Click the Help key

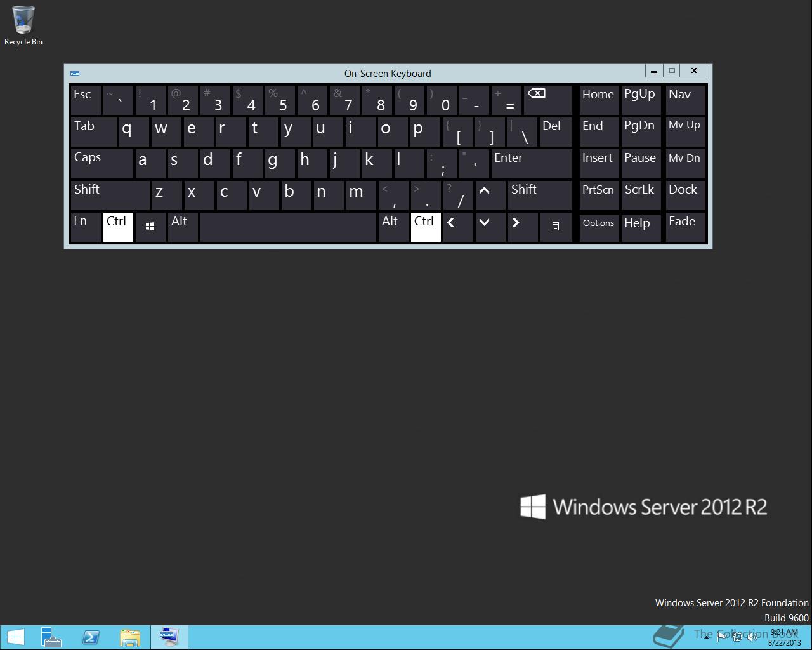(641, 227)
